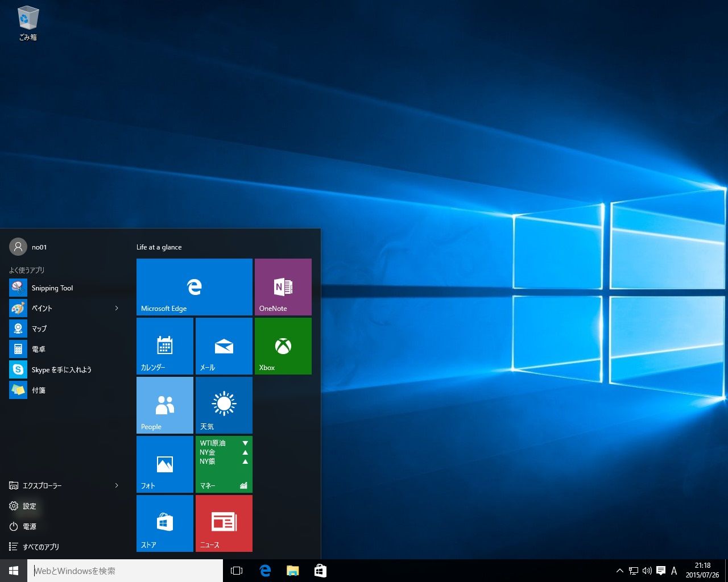Viewport: 728px width, 582px height.
Task: Open 付箋 sticky notes app
Action: tap(64, 390)
